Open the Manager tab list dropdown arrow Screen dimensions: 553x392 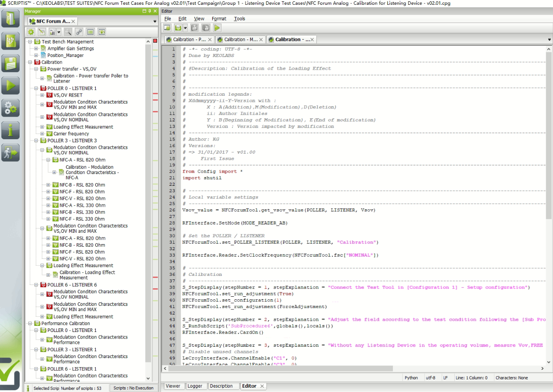pyautogui.click(x=155, y=21)
